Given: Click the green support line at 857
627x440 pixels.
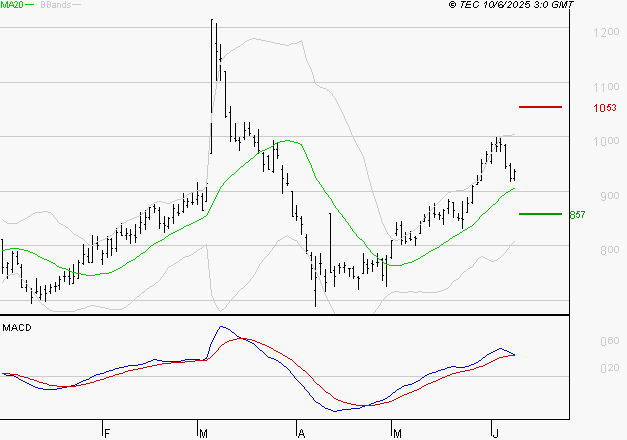Looking at the screenshot, I should [x=540, y=214].
